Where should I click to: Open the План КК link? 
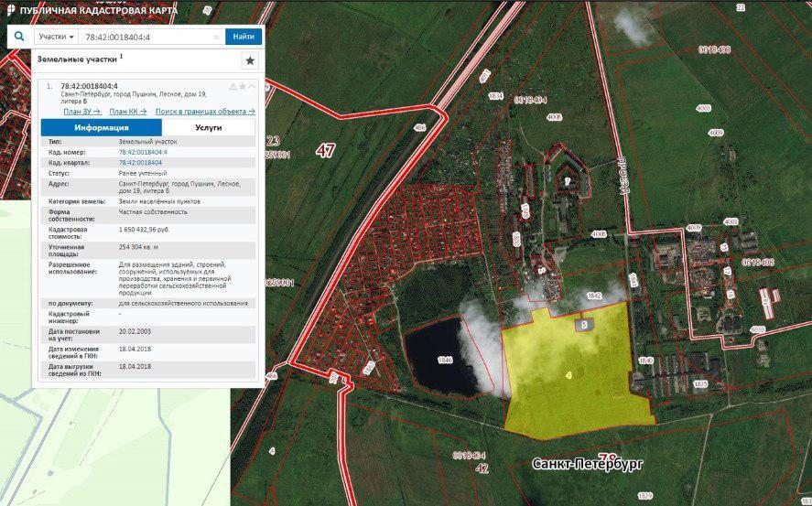coord(128,112)
